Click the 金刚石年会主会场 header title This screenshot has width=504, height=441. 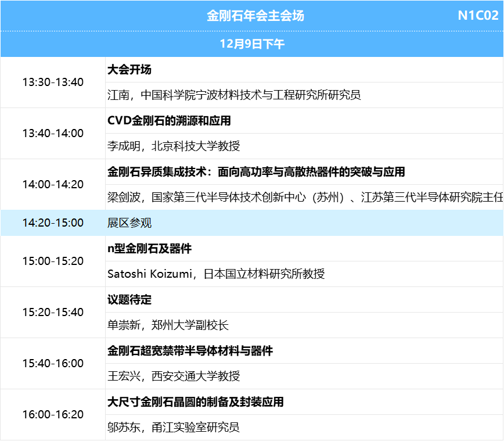[x=255, y=16]
